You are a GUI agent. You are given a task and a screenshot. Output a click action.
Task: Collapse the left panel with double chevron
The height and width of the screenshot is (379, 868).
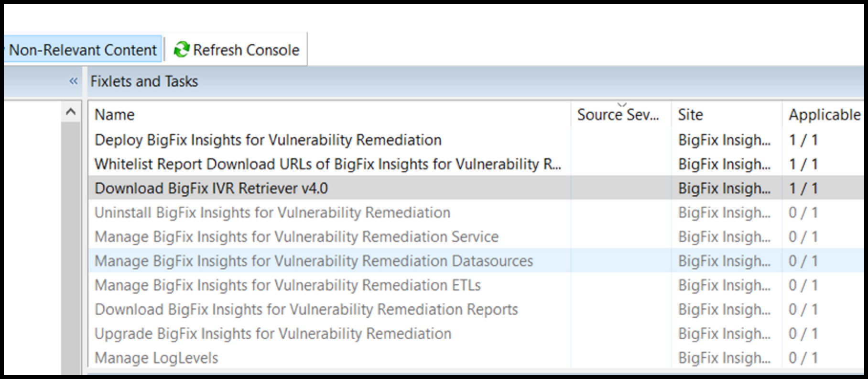point(73,81)
